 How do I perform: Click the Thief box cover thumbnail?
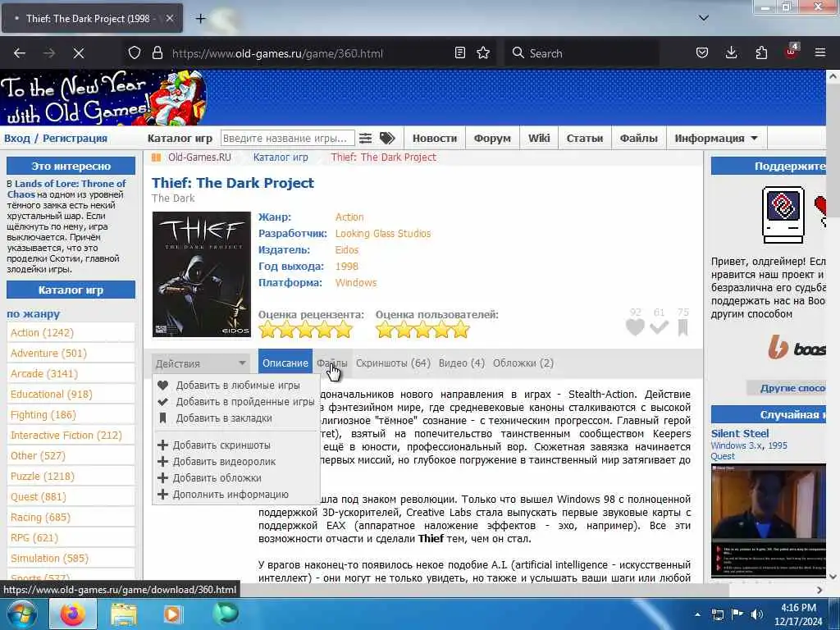202,274
